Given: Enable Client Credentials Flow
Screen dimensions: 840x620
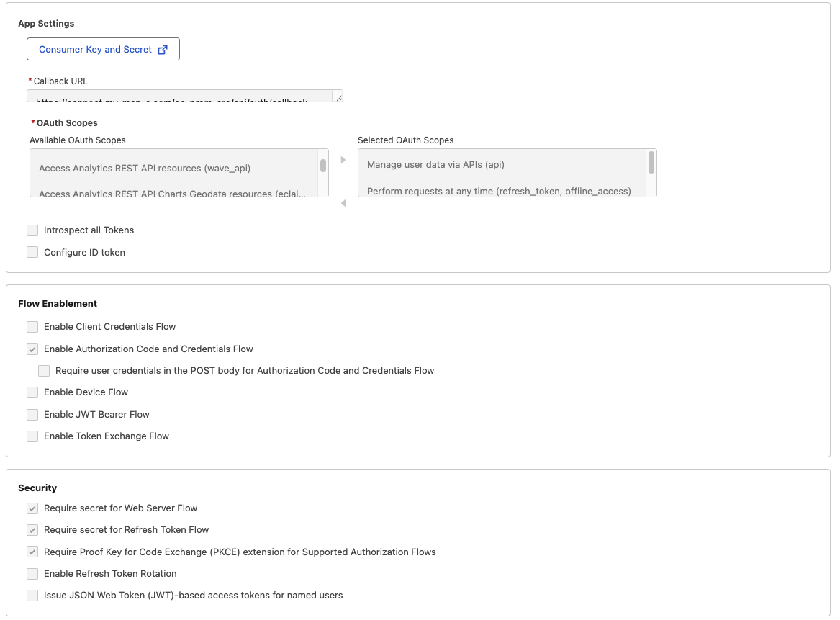Looking at the screenshot, I should pos(32,326).
